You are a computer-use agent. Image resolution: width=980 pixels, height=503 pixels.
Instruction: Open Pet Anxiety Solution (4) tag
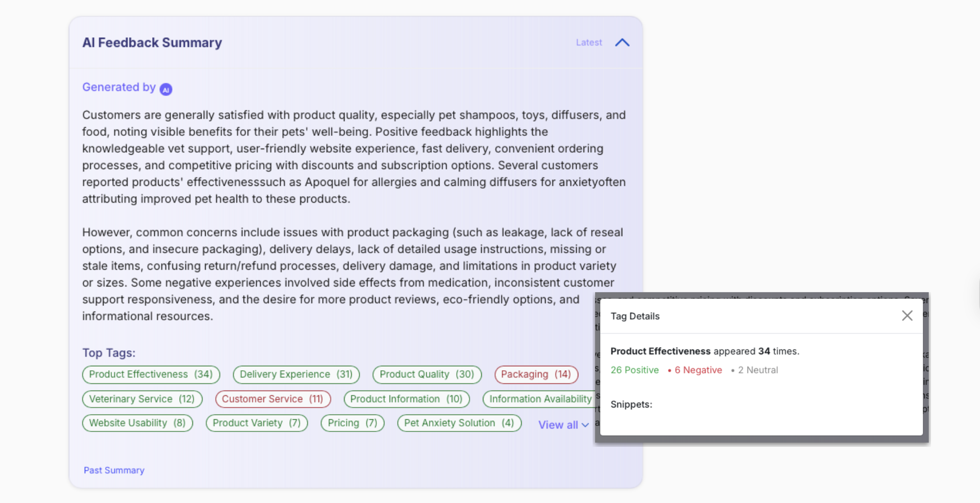[459, 423]
